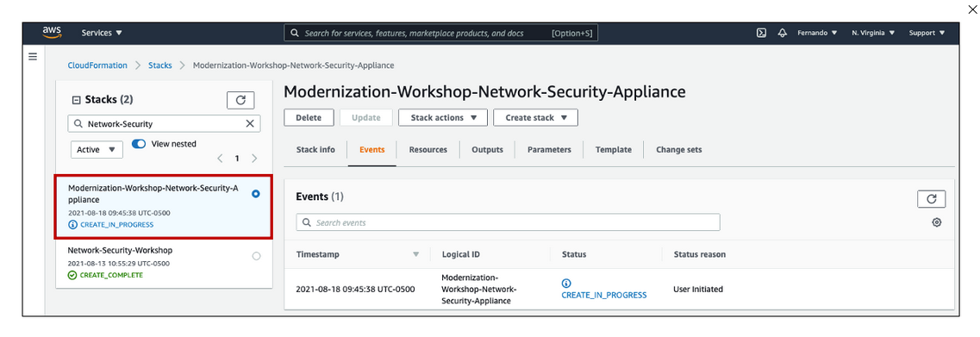Toggle the View nested switch
Image resolution: width=980 pixels, height=337 pixels.
pos(139,144)
